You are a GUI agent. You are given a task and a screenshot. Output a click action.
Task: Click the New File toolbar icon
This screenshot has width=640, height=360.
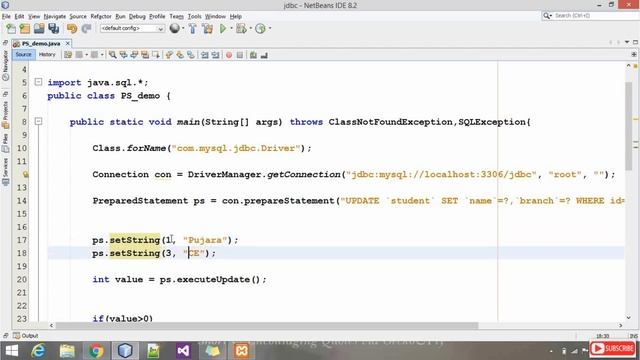11,28
